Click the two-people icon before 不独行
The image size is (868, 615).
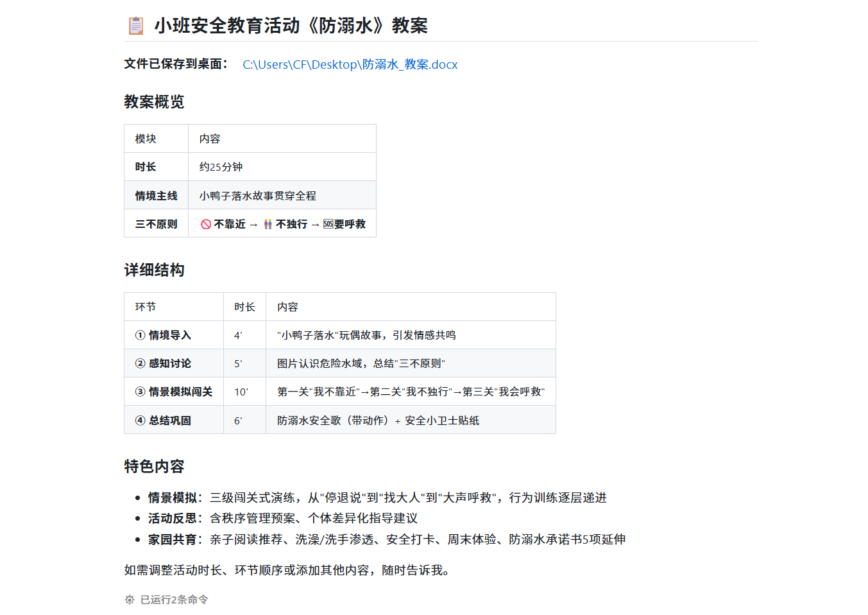click(268, 224)
